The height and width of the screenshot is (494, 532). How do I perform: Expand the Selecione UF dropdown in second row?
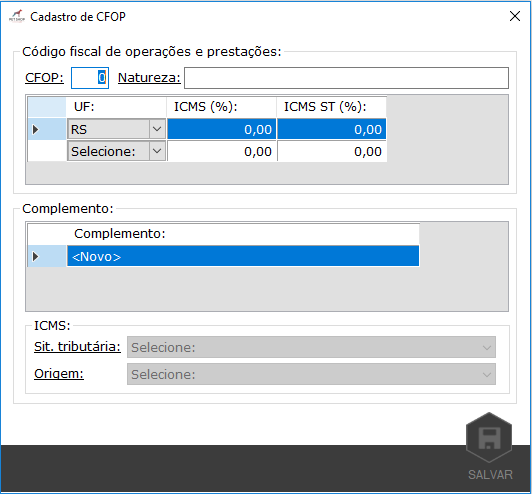coord(157,151)
